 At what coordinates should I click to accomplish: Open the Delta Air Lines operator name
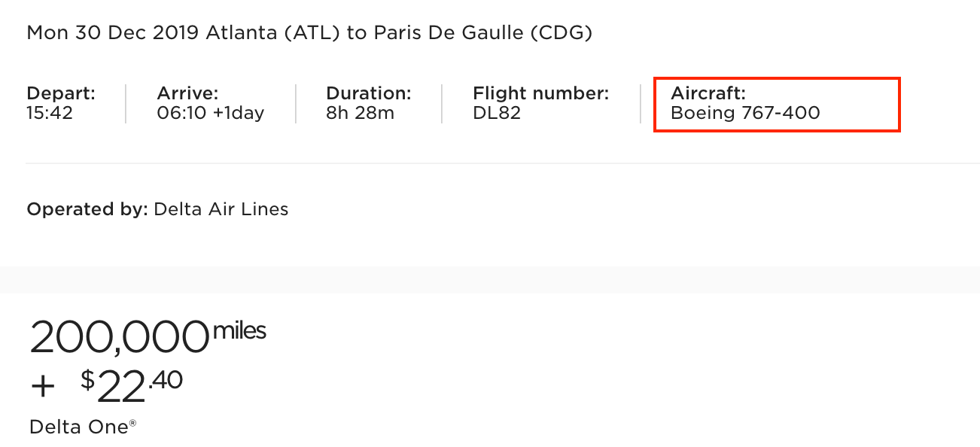pyautogui.click(x=221, y=209)
